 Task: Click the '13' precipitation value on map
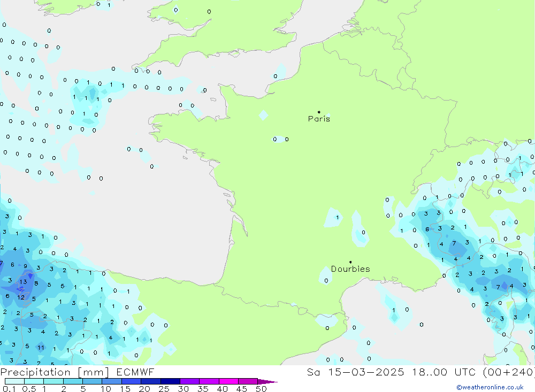pyautogui.click(x=23, y=282)
